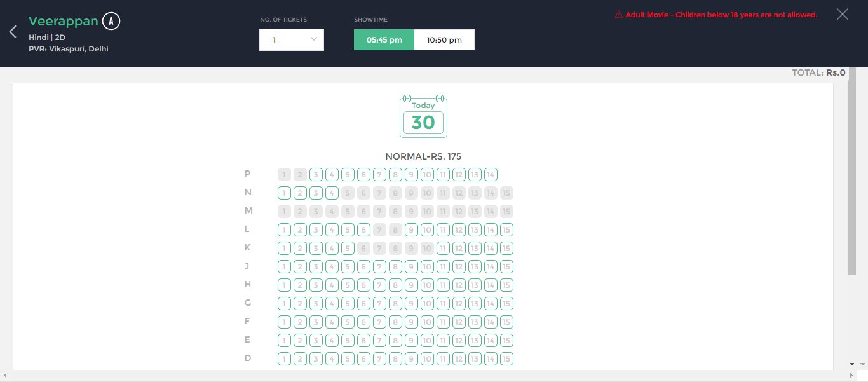Choose seat 8 in row J

tap(395, 266)
